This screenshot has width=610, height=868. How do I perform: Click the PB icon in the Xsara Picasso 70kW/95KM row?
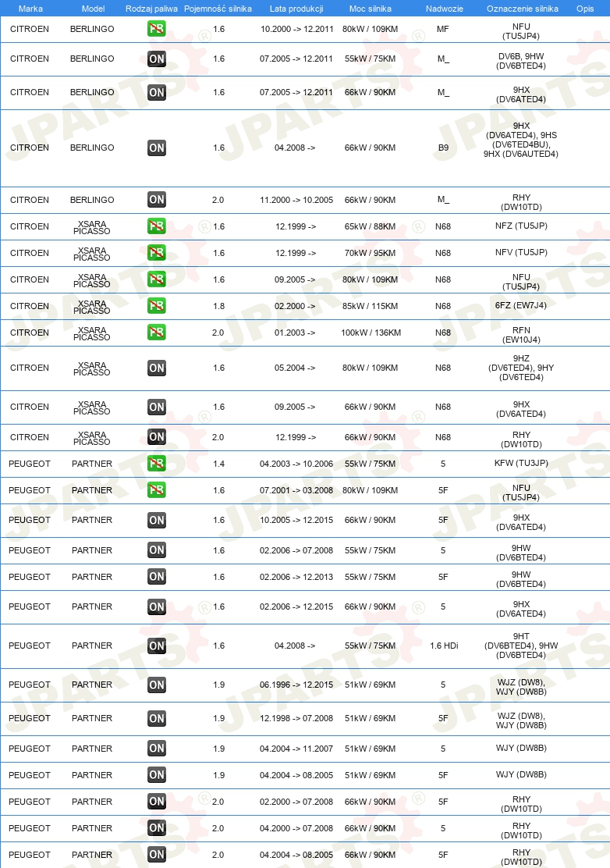coord(157,253)
